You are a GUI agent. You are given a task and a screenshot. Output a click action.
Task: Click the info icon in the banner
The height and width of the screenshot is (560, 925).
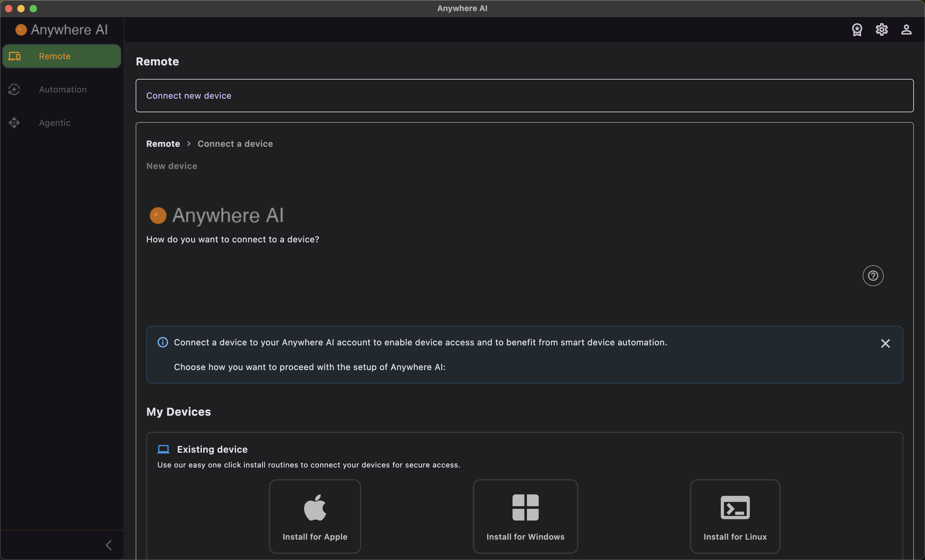pos(162,342)
